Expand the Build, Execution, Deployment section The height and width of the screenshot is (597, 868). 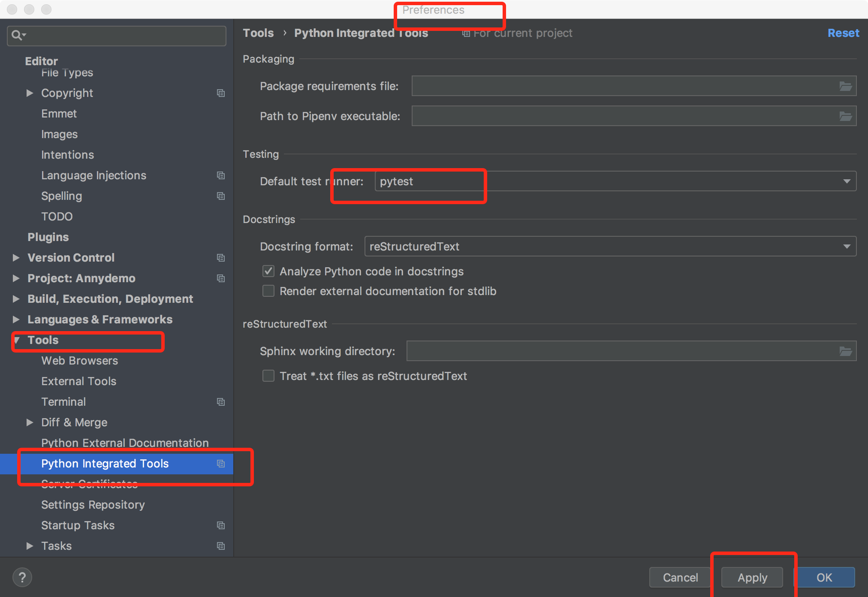(16, 298)
